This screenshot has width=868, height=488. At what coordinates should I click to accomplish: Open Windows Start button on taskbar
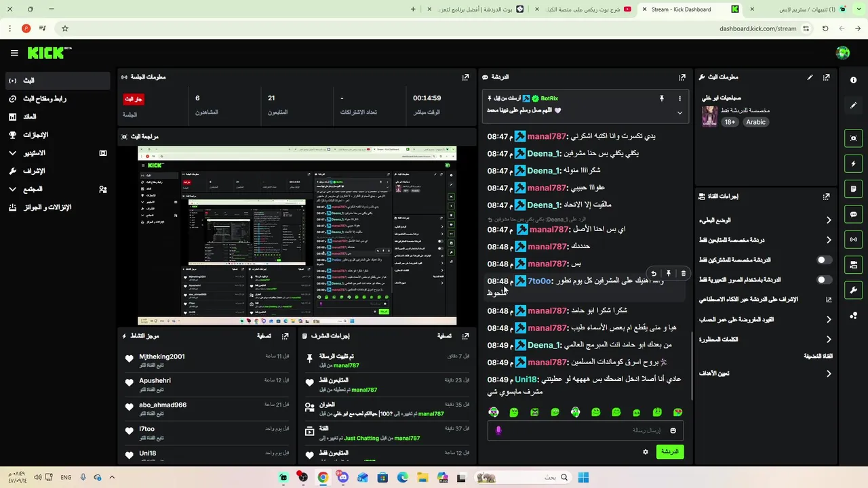(583, 478)
